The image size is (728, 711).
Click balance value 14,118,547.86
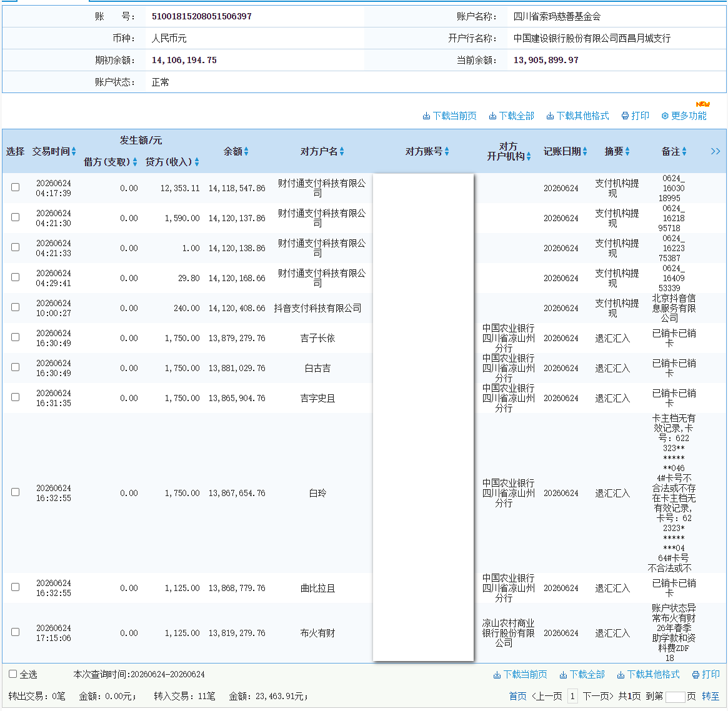coord(237,189)
